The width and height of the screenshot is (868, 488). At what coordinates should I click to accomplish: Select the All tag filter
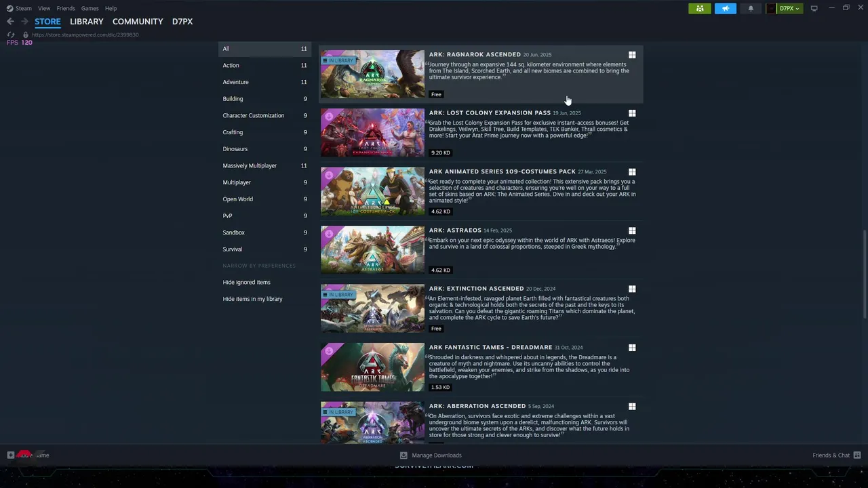pos(264,49)
